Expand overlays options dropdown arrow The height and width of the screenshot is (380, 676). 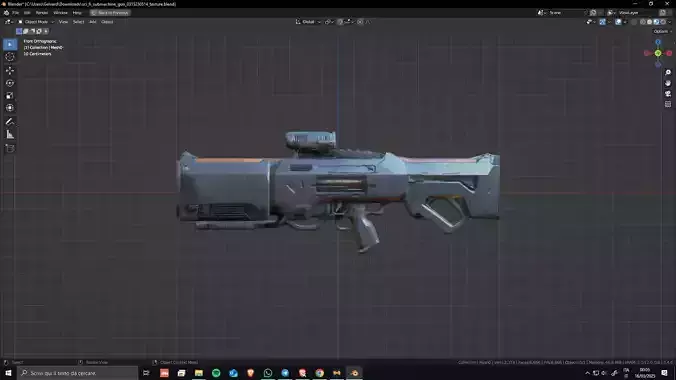[625, 22]
